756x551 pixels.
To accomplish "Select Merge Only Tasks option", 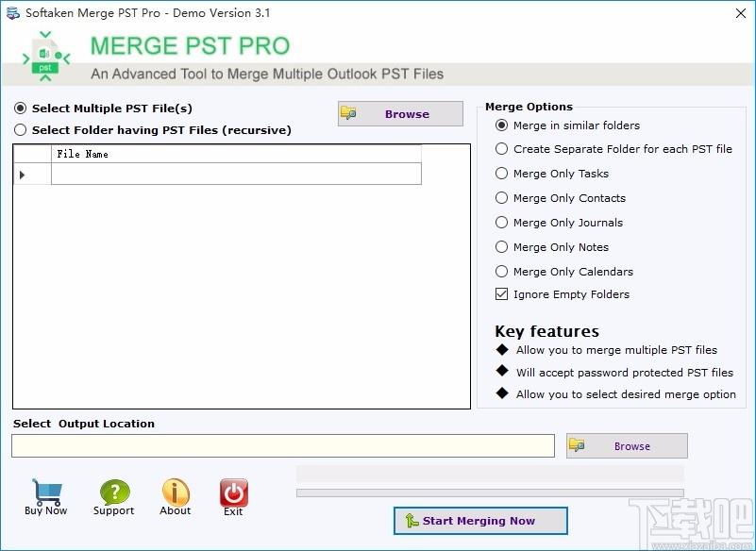I will pyautogui.click(x=501, y=174).
